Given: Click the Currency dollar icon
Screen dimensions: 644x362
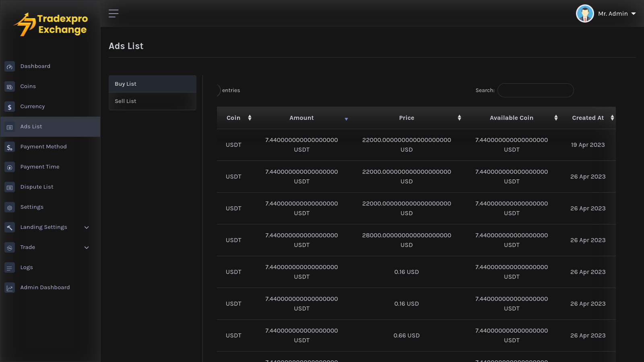Looking at the screenshot, I should click(10, 107).
